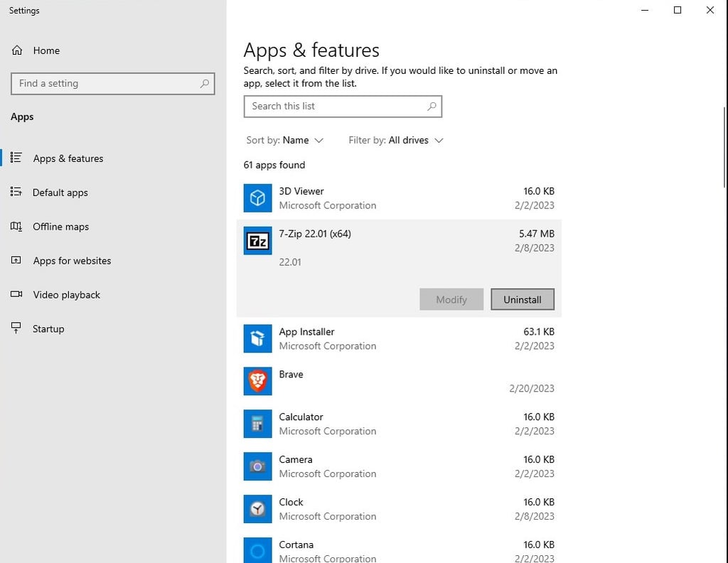
Task: Open Offline maps settings
Action: coord(60,227)
